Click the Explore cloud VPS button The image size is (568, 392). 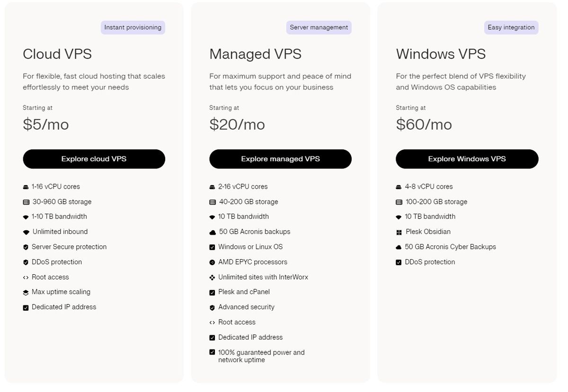pyautogui.click(x=94, y=159)
